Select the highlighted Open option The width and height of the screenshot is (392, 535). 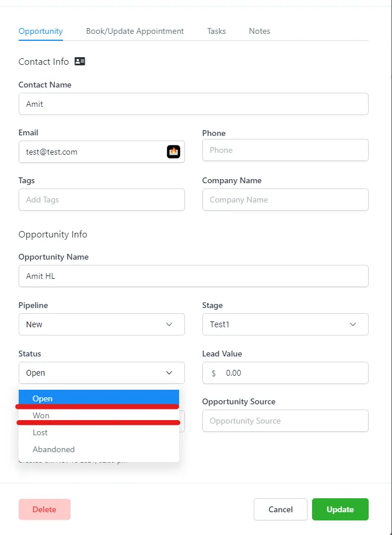pos(99,398)
